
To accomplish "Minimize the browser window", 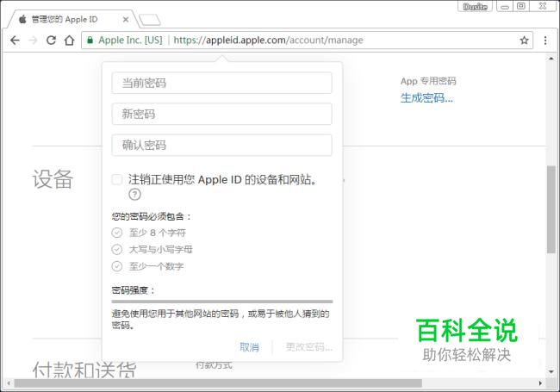I will [504, 6].
